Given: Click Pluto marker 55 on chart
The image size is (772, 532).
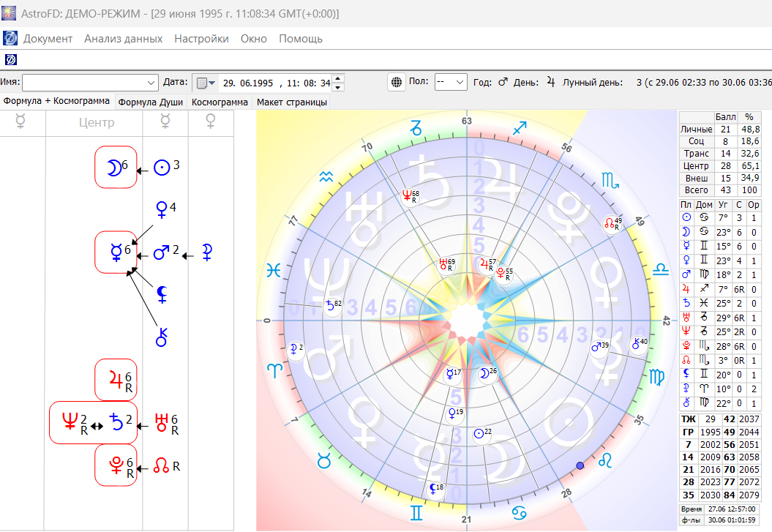Looking at the screenshot, I should point(503,274).
